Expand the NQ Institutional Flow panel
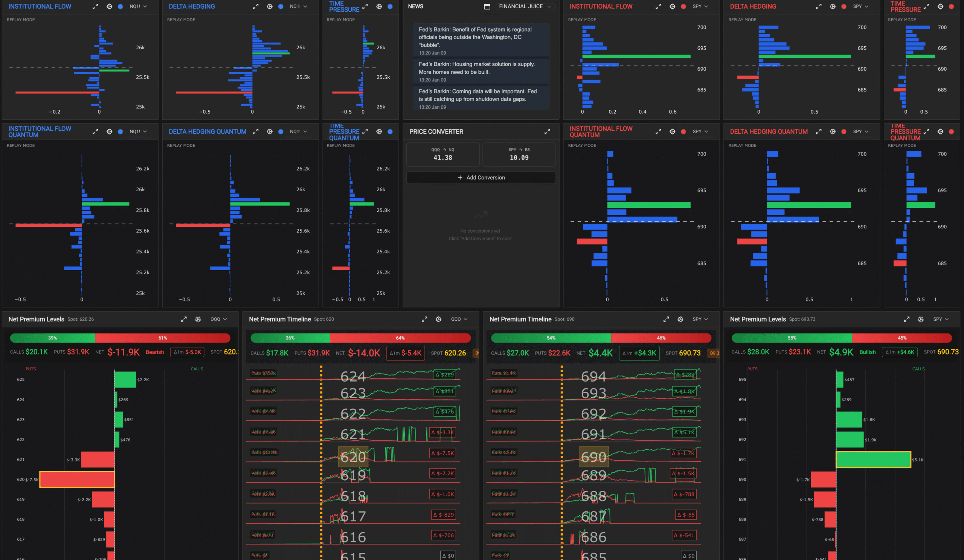This screenshot has height=560, width=964. (95, 6)
